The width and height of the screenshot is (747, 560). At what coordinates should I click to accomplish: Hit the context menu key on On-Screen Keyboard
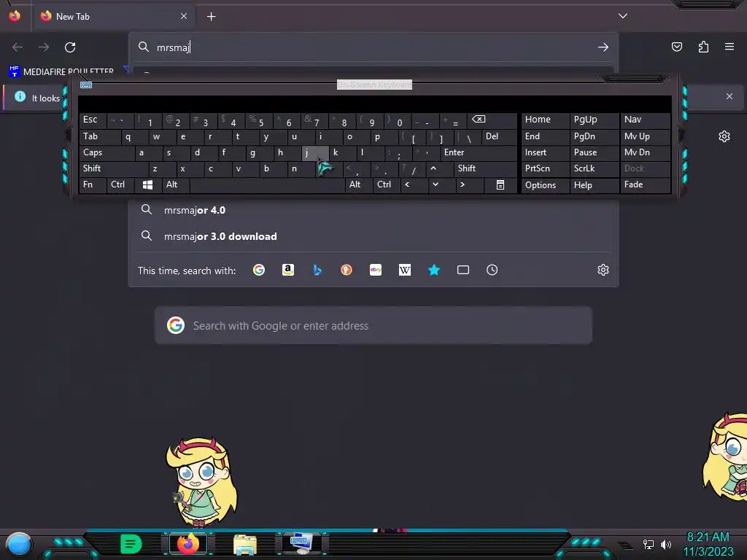(500, 184)
